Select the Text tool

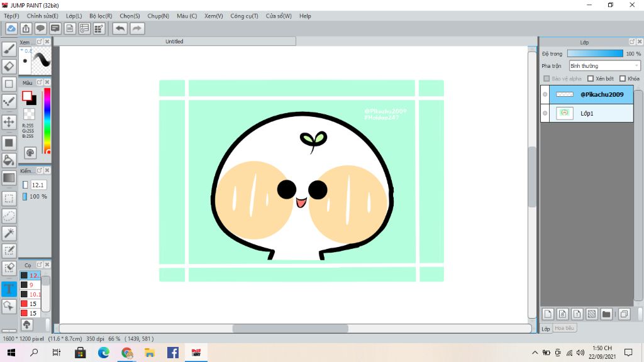click(9, 289)
